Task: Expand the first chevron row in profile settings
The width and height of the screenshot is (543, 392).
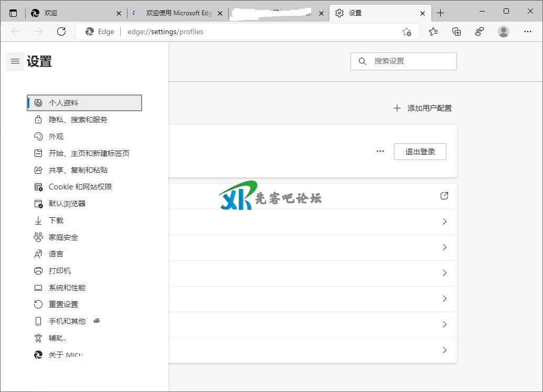Action: (444, 221)
